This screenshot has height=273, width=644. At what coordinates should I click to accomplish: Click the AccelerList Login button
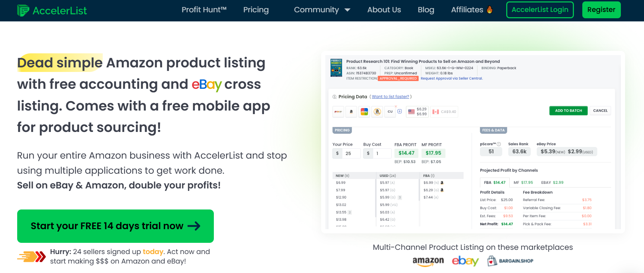pos(540,10)
